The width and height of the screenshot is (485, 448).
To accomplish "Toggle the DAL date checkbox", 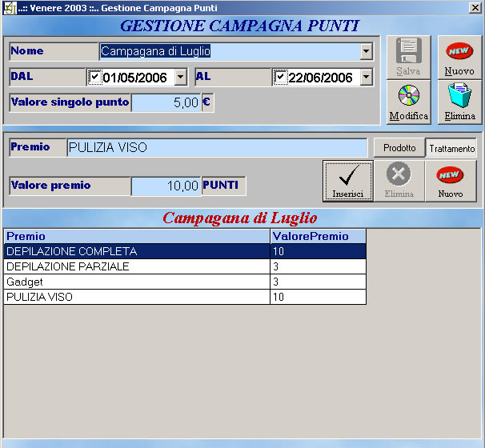I will click(x=94, y=77).
